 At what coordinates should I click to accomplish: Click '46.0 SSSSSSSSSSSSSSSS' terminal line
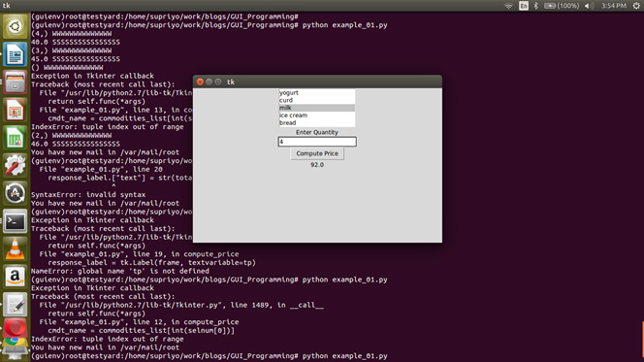click(x=76, y=144)
